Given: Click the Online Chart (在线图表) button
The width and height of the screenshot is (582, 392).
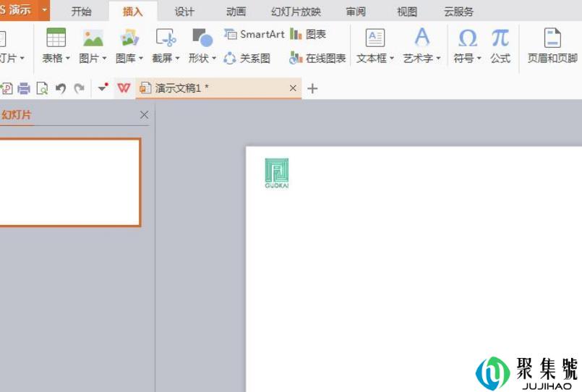Looking at the screenshot, I should (x=318, y=59).
